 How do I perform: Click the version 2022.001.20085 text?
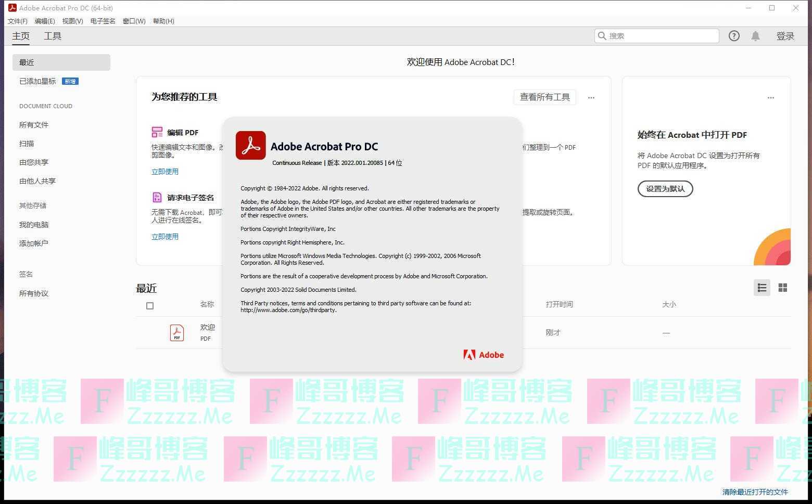point(362,163)
